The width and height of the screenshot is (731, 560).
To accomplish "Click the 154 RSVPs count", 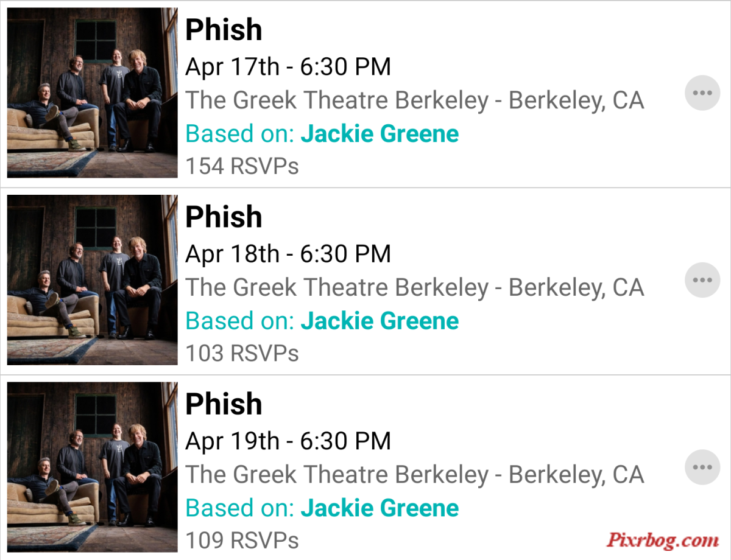I will (x=242, y=166).
